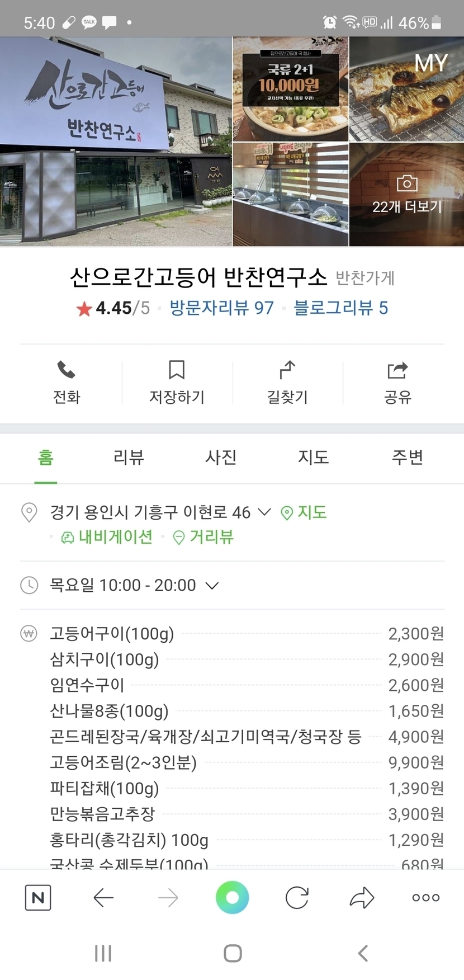Screen dimensions: 464x980
Task: Open directions with 길찾기 icon
Action: click(287, 370)
